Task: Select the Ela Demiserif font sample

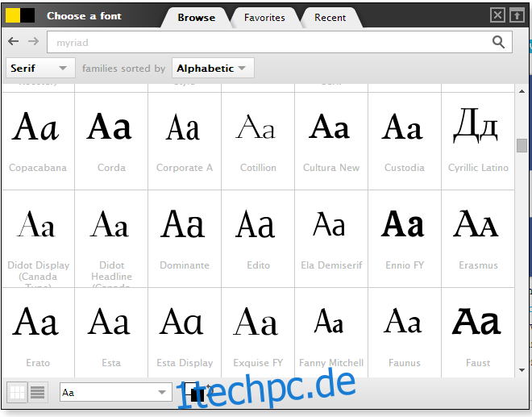Action: click(331, 239)
